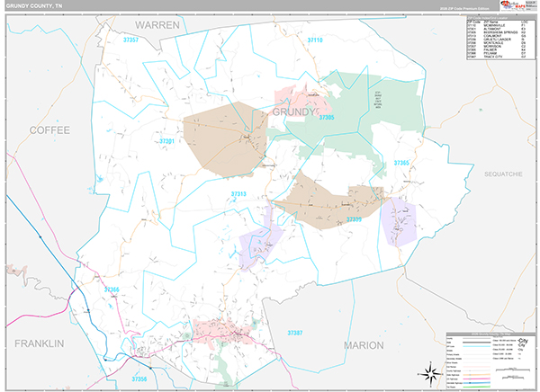This screenshot has height=392, width=540.
Task: Select ZIP code 37110 label
Action: 314,40
